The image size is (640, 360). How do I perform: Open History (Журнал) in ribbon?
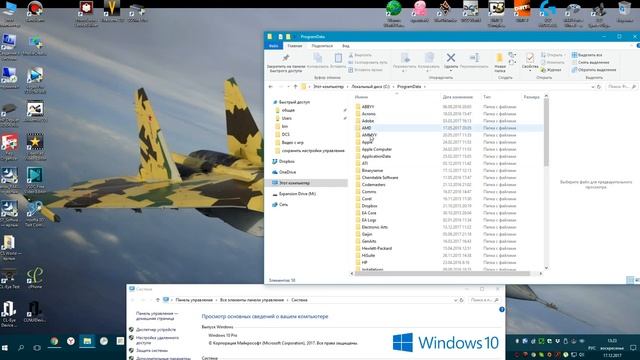(x=551, y=70)
